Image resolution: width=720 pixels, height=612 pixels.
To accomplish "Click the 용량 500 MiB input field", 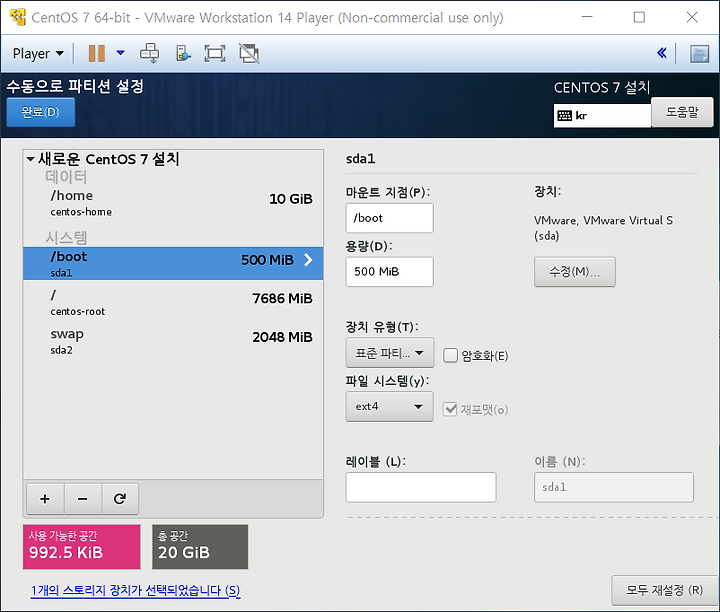I will click(389, 272).
